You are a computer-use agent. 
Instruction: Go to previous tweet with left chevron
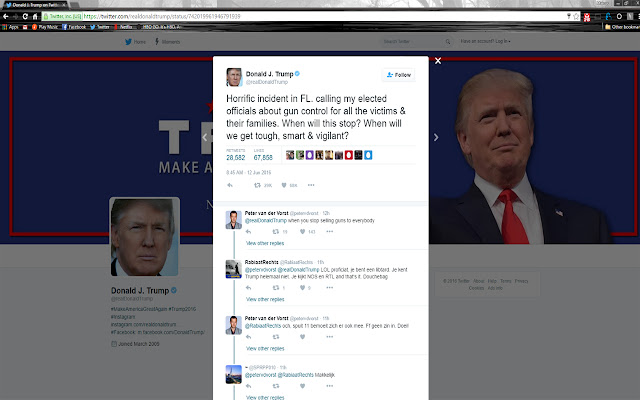[x=205, y=138]
